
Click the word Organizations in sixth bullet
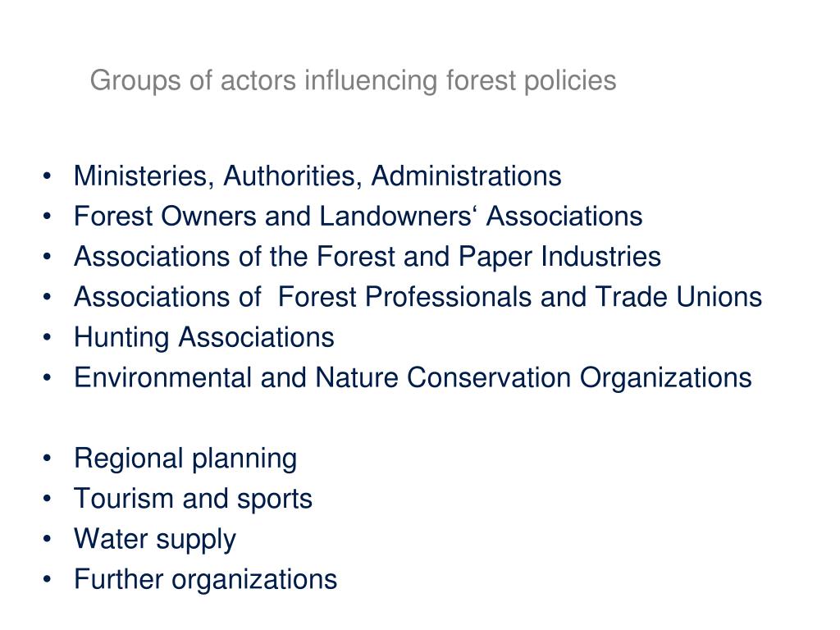[666, 378]
